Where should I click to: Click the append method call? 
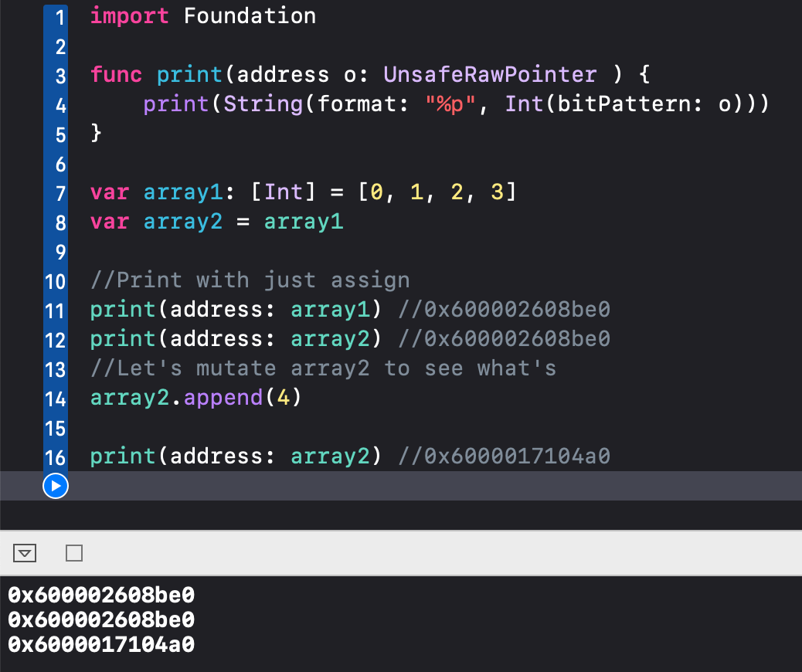223,399
